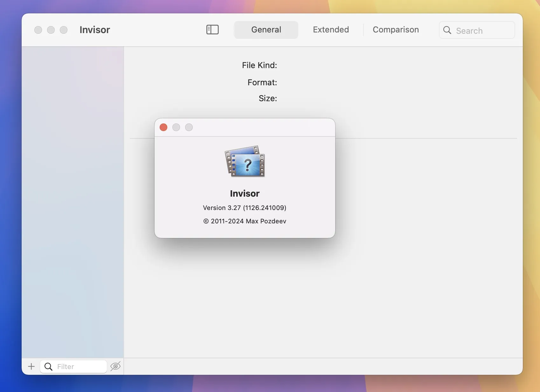540x392 pixels.
Task: Click the Invisor name in About dialog
Action: click(x=245, y=193)
